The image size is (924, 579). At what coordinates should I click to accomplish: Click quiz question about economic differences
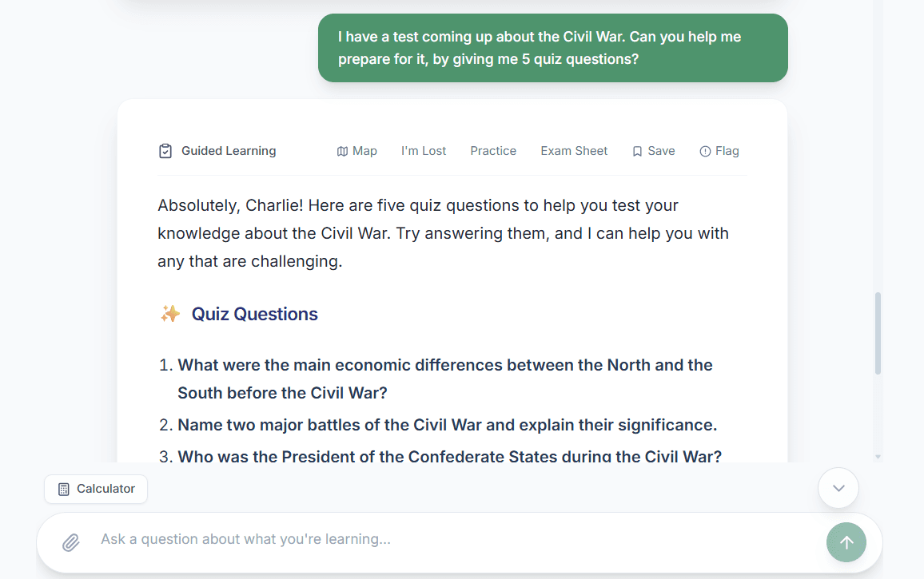pyautogui.click(x=444, y=379)
